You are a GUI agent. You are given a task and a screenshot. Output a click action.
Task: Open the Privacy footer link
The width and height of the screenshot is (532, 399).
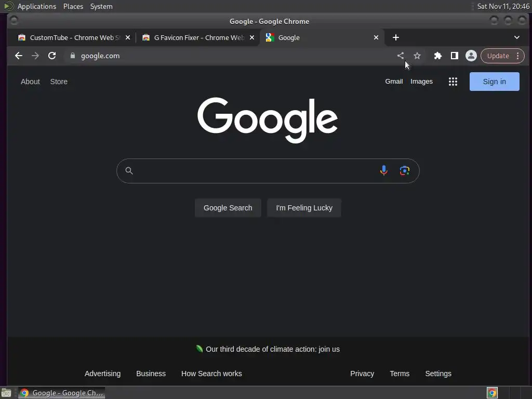362,374
